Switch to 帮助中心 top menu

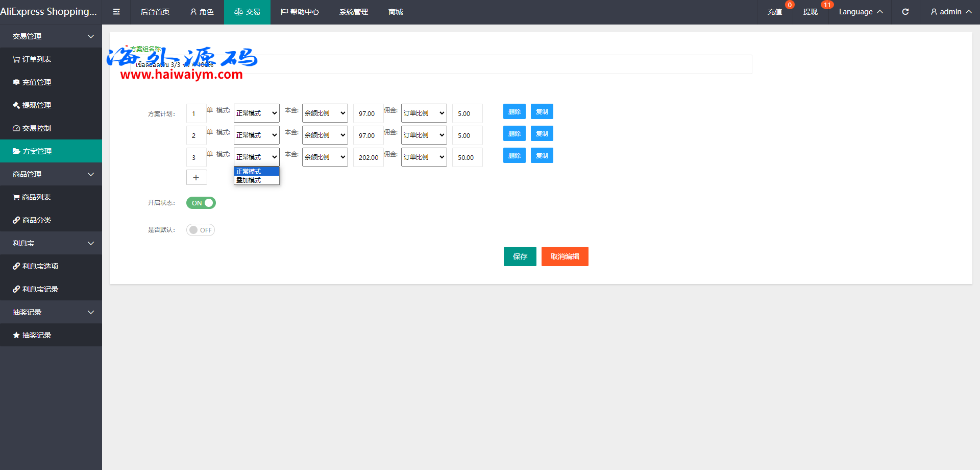300,12
